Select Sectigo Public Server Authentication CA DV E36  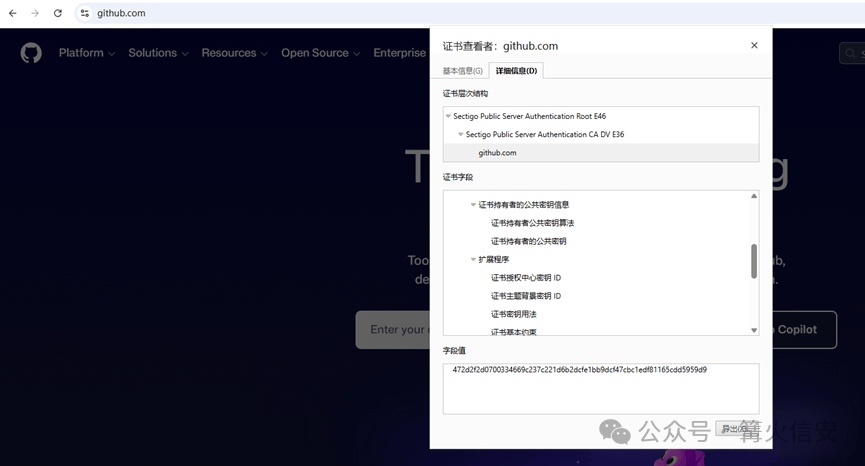click(545, 135)
